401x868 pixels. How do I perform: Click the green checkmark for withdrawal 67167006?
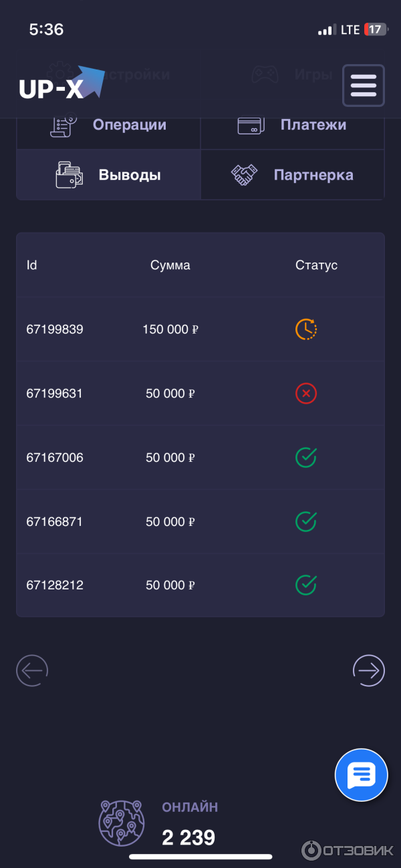coord(306,458)
